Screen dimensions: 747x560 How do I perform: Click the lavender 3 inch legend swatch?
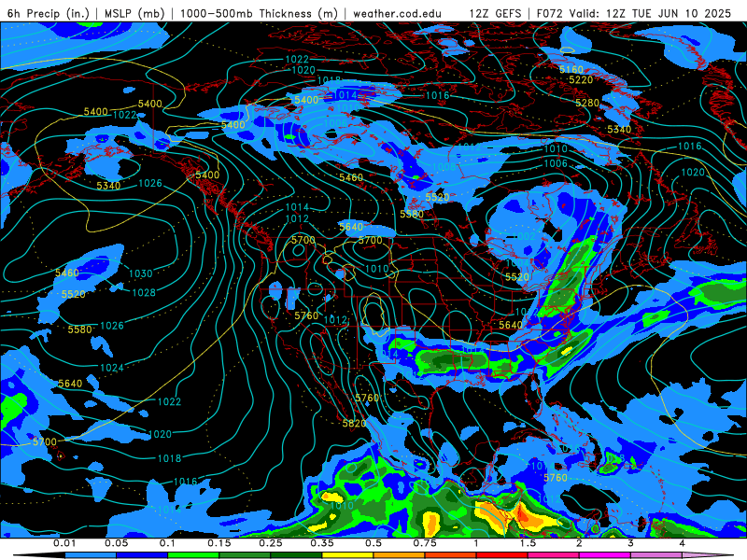[656, 555]
